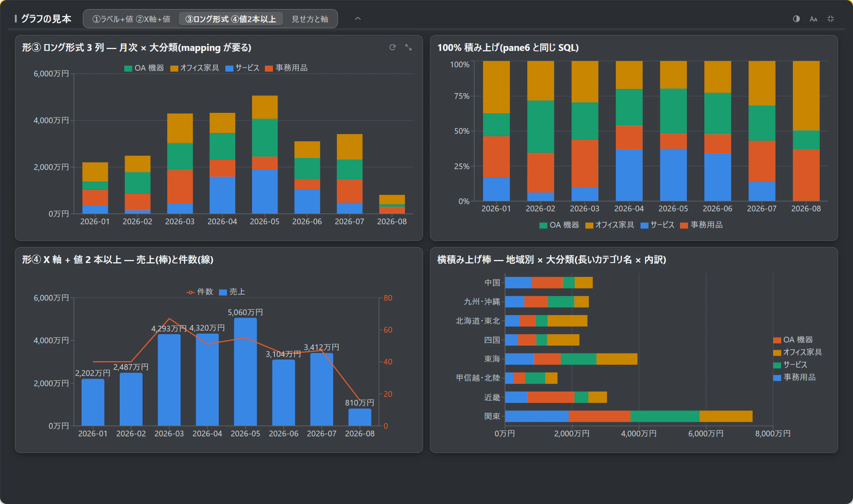Toggle 事務用品 legend in the 100% 積み上げ chart
The width and height of the screenshot is (853, 504).
[702, 225]
